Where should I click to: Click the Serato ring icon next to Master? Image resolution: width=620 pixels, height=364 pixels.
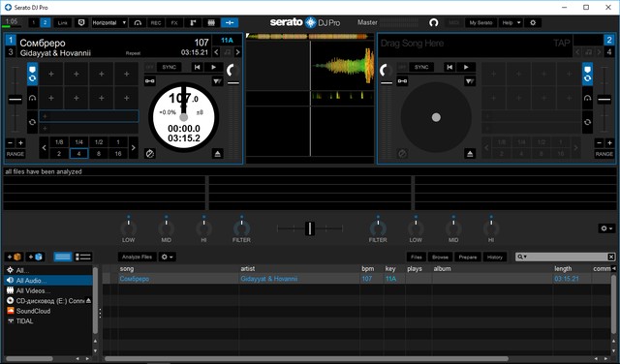point(434,23)
